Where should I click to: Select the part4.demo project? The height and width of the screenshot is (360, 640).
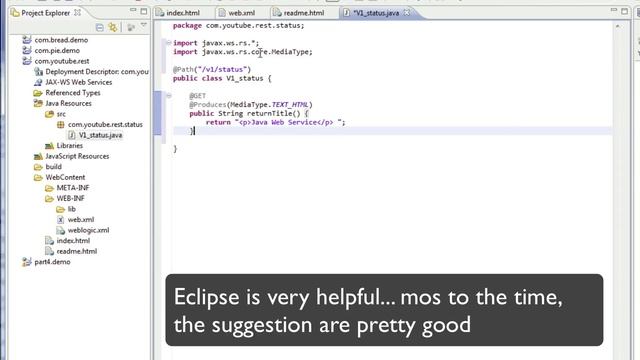tap(52, 262)
